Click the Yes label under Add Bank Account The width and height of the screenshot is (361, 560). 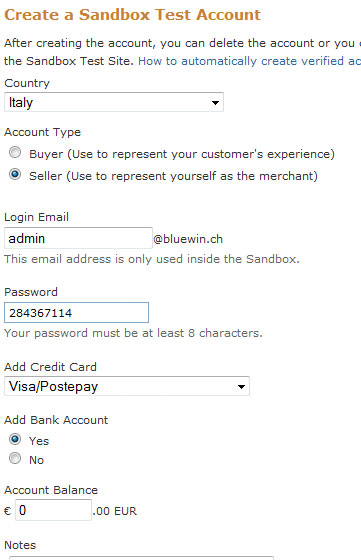point(39,441)
